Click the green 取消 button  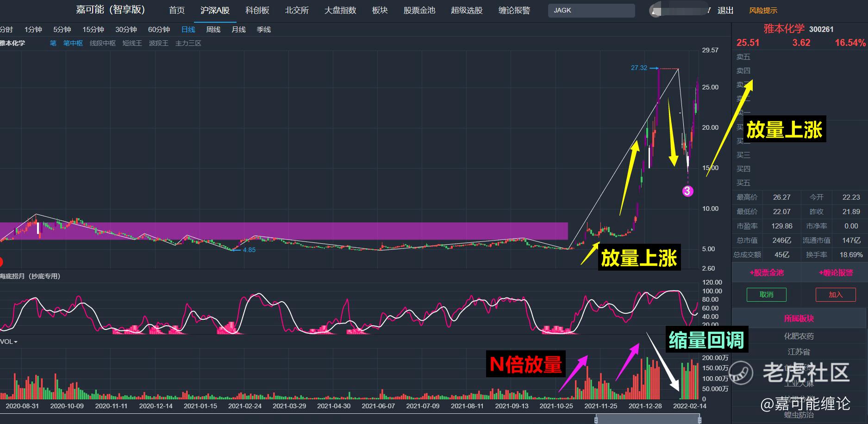[x=767, y=295]
